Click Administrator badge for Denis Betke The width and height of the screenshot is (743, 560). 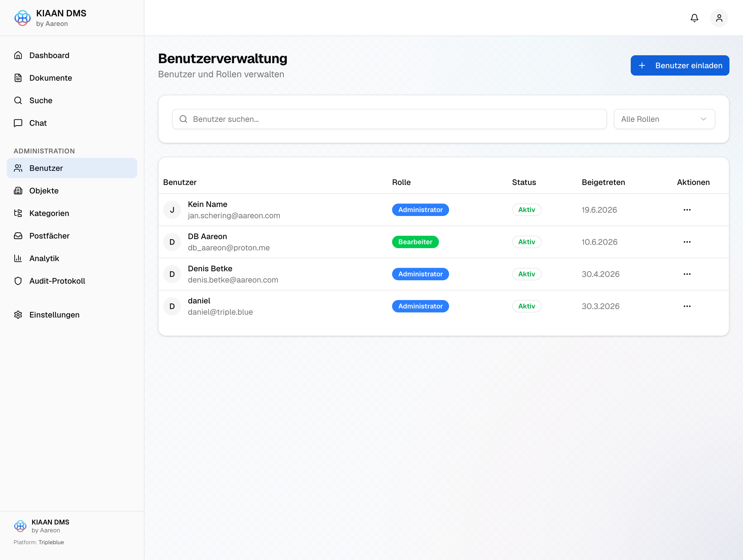pos(420,274)
